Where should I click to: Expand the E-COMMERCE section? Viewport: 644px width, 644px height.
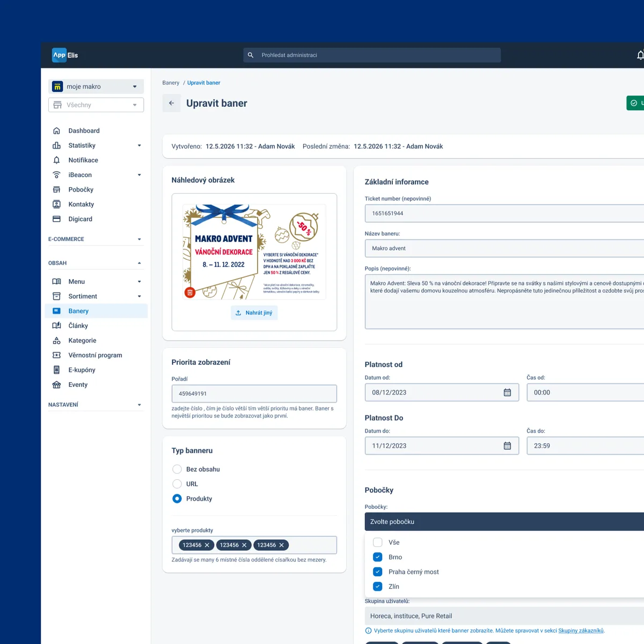tap(96, 239)
